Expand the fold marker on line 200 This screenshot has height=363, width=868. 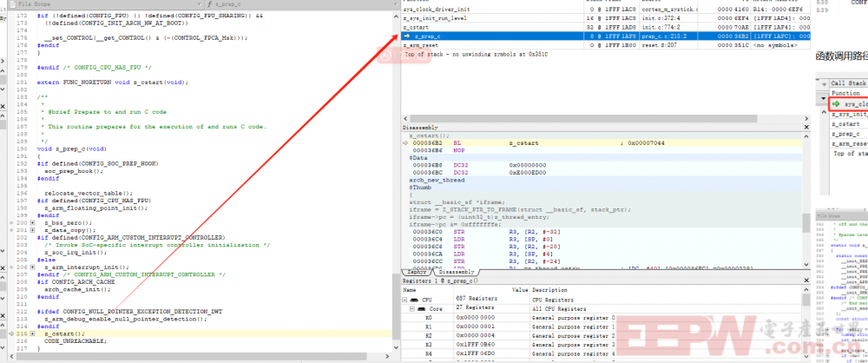[x=32, y=222]
